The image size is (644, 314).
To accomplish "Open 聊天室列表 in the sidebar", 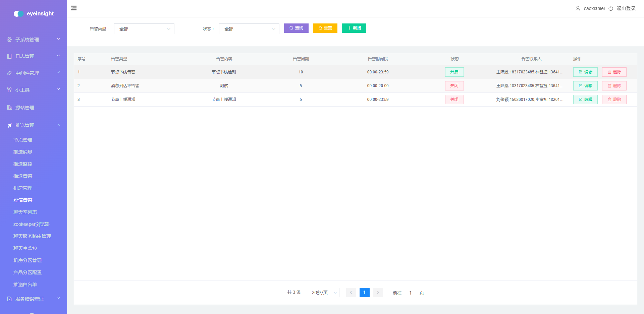I will click(25, 212).
